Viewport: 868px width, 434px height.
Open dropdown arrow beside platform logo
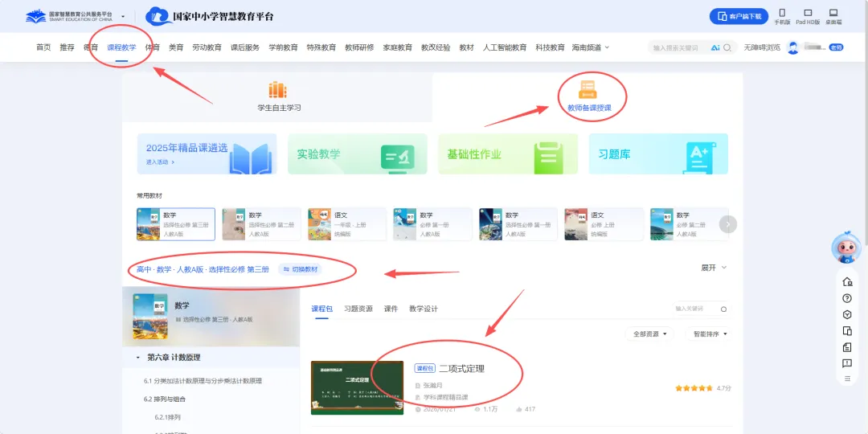(x=123, y=17)
